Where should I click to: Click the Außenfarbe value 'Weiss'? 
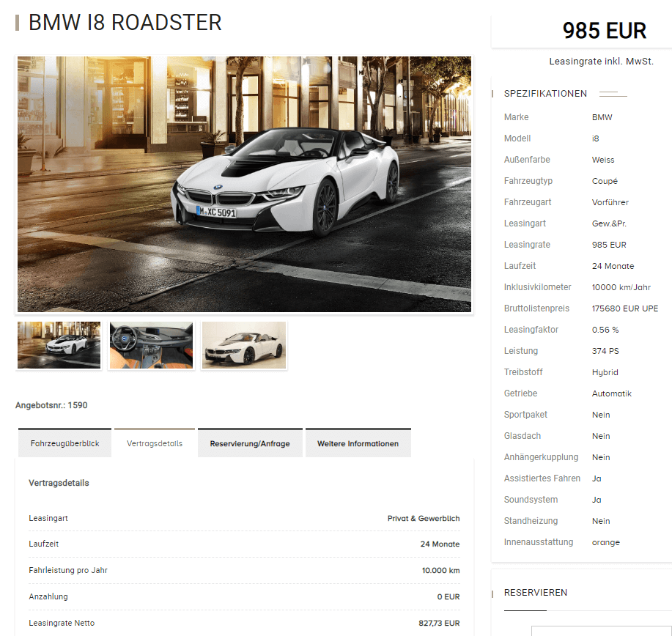[x=603, y=160]
